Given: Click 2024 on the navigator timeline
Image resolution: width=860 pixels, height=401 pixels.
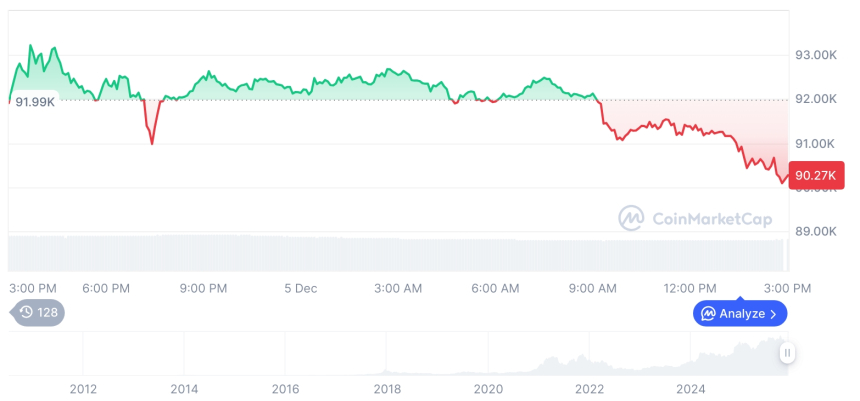Looking at the screenshot, I should click(x=691, y=388).
